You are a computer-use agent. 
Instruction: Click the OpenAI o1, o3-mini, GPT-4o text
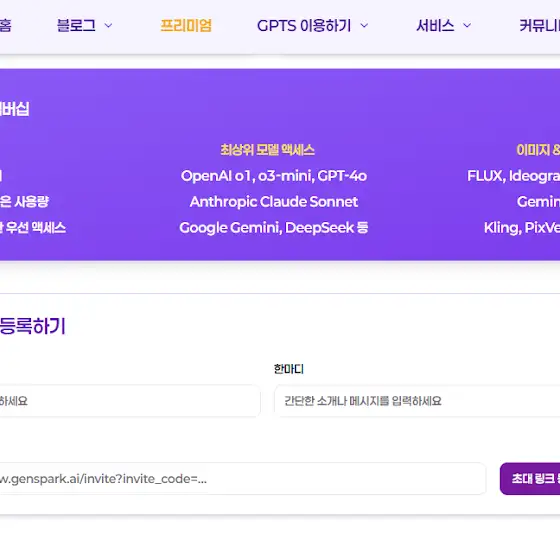point(274,176)
